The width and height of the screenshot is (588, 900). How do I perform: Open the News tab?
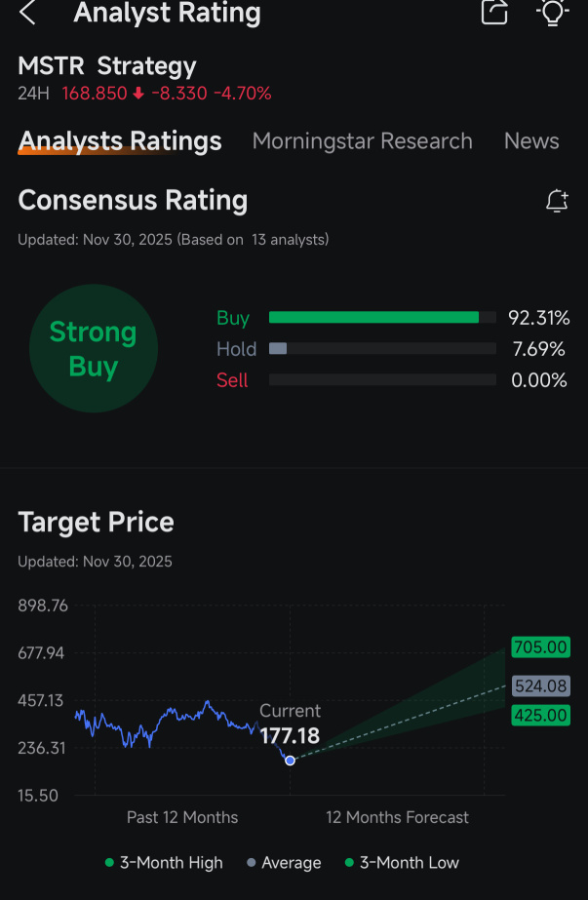point(531,140)
